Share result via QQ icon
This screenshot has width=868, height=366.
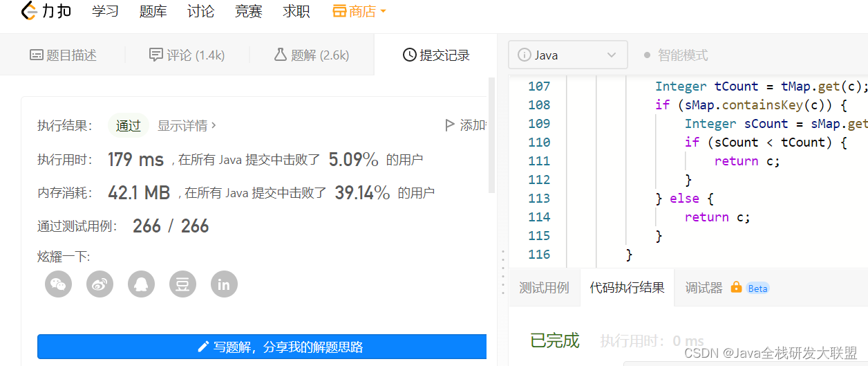pos(141,284)
